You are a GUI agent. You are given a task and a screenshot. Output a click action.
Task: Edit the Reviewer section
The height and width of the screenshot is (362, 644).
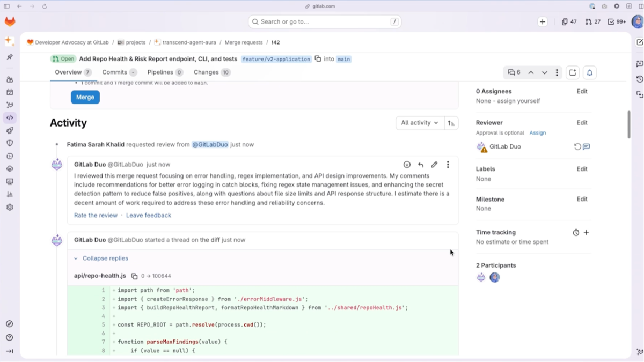coord(582,123)
